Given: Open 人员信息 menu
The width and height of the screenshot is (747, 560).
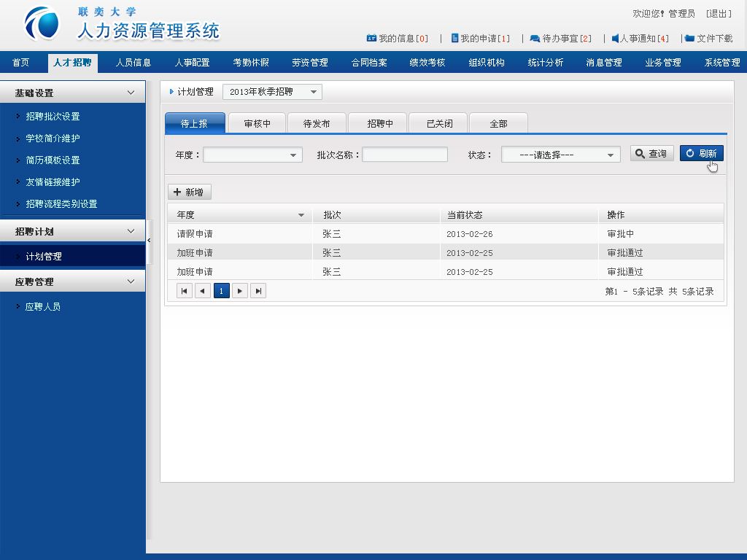Looking at the screenshot, I should coord(133,63).
